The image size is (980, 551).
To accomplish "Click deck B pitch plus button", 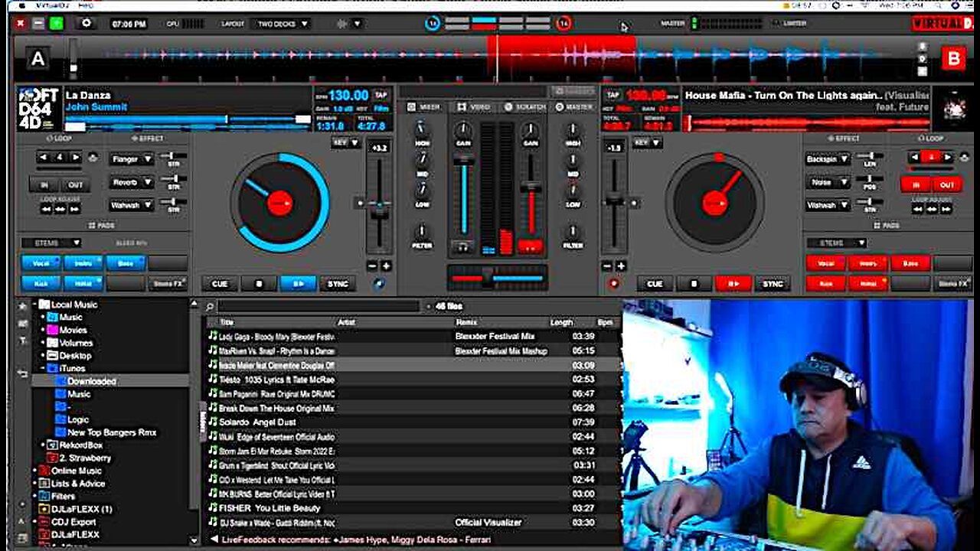I will (621, 266).
